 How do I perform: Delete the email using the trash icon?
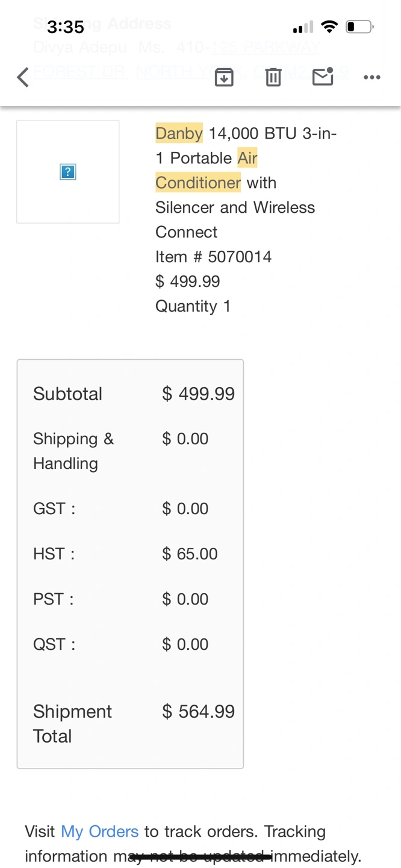(x=273, y=77)
